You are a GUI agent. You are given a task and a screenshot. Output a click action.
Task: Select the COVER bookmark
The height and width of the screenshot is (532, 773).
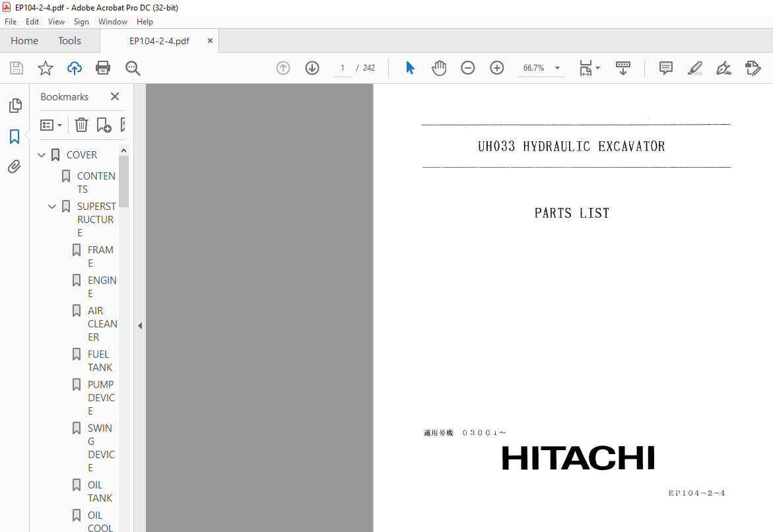[x=82, y=155]
